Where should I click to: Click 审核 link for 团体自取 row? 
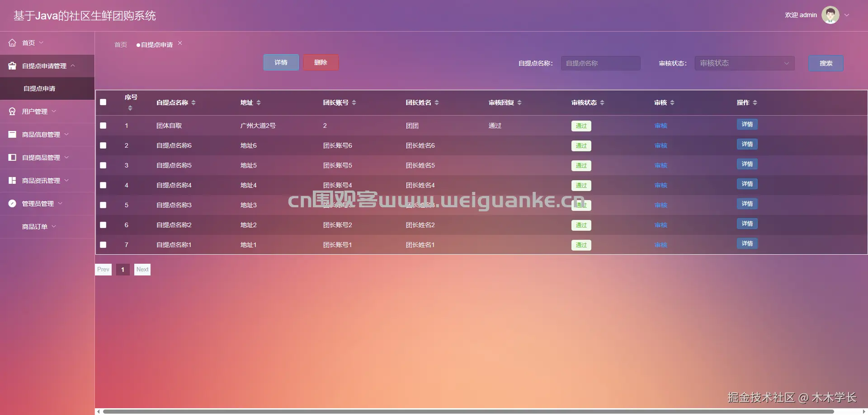pos(661,126)
